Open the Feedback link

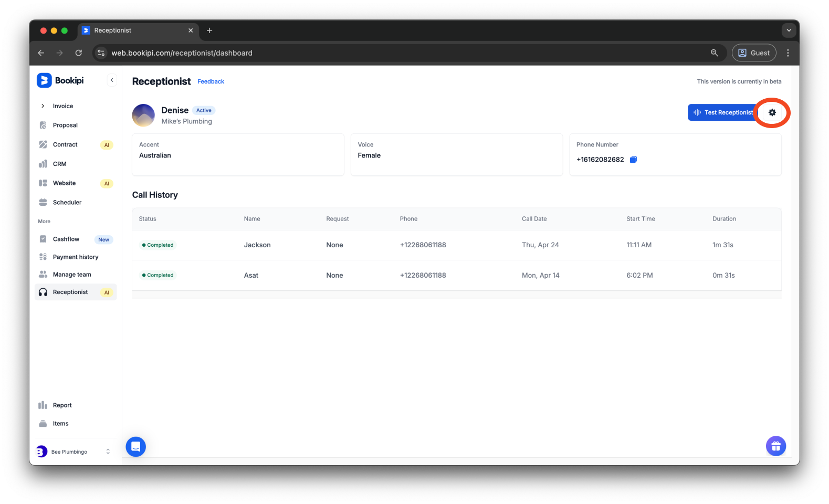pos(211,81)
